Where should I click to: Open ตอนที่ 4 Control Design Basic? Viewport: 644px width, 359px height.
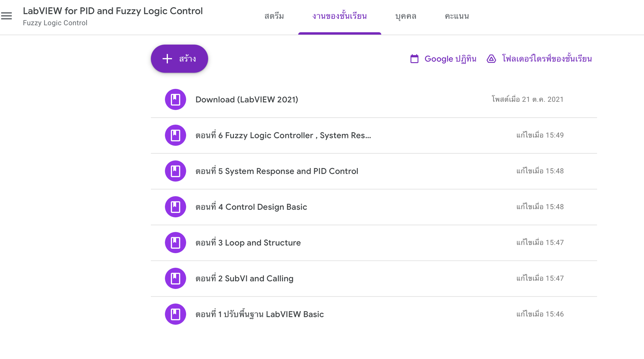pyautogui.click(x=251, y=207)
